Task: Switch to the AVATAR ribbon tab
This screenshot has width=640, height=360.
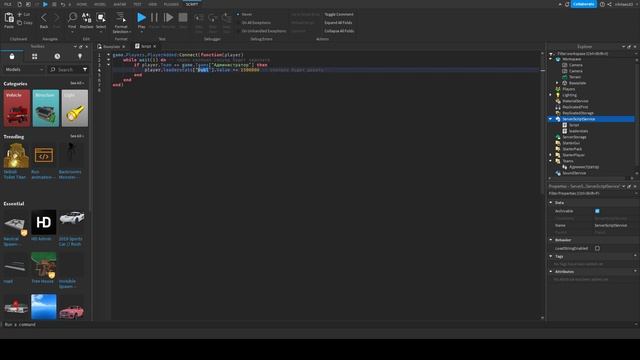Action: [x=120, y=4]
